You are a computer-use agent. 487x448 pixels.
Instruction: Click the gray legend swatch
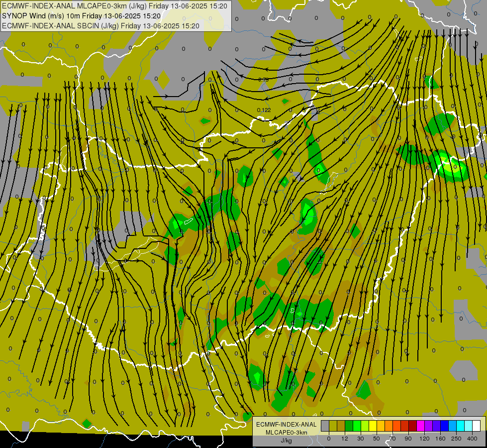click(325, 426)
